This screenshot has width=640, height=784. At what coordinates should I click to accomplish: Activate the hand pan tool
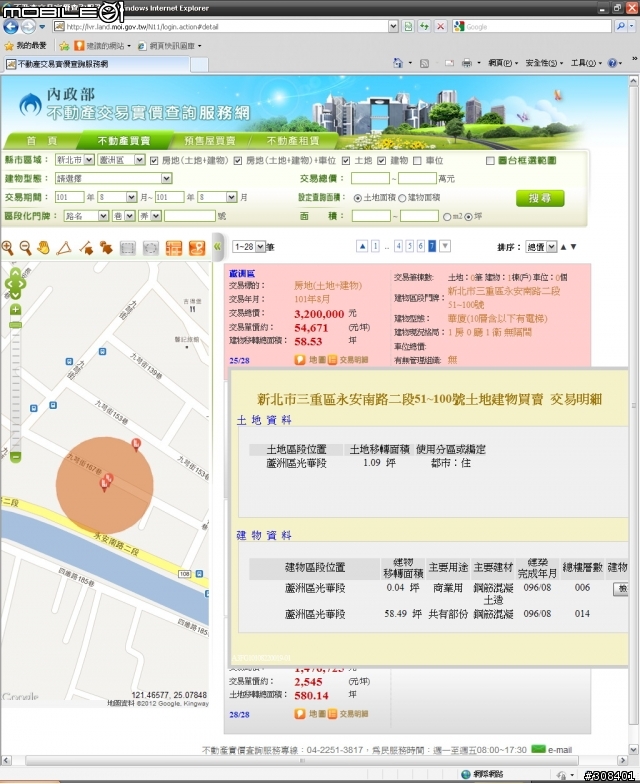tap(44, 248)
